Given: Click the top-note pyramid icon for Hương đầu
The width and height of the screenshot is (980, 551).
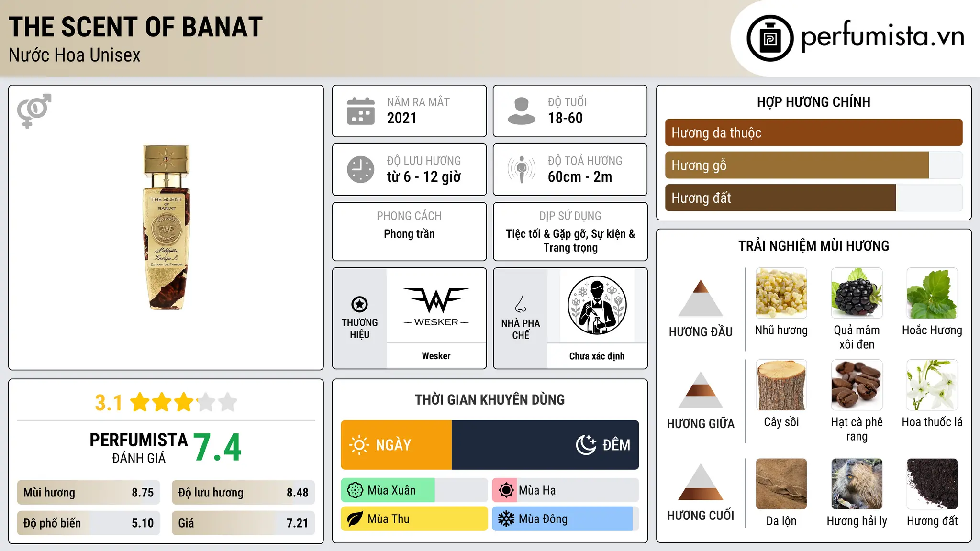Looking at the screenshot, I should pos(701,298).
